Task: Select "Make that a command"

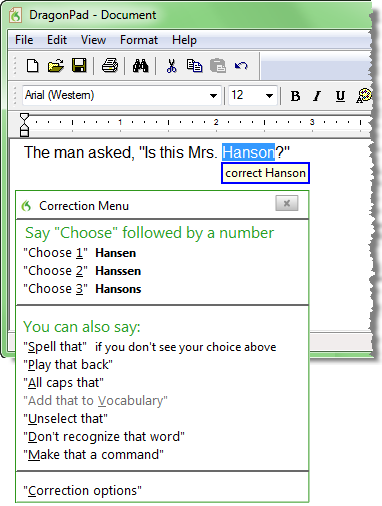Action: pos(93,455)
